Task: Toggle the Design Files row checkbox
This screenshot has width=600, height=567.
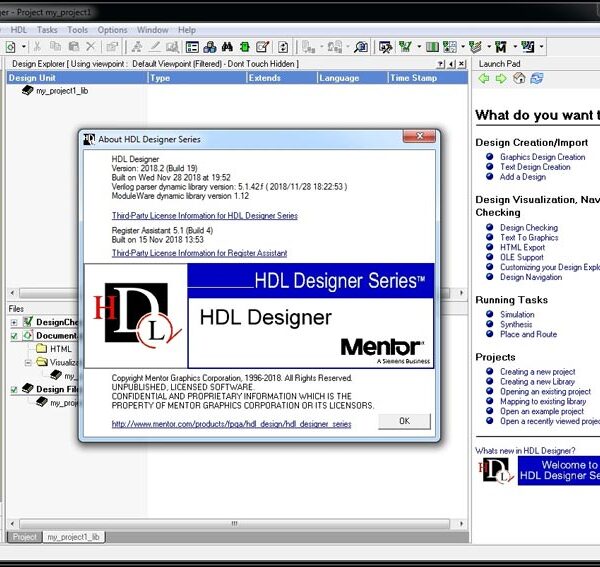Action: point(14,390)
